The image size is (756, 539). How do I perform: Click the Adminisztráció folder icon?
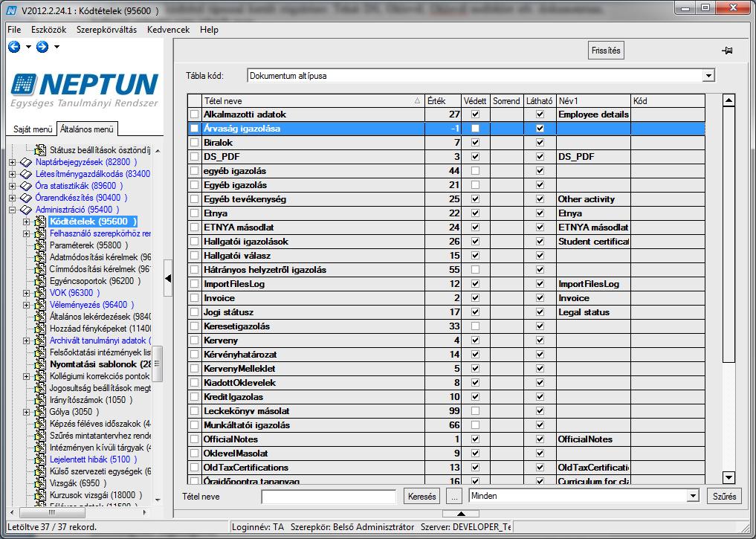tap(25, 210)
